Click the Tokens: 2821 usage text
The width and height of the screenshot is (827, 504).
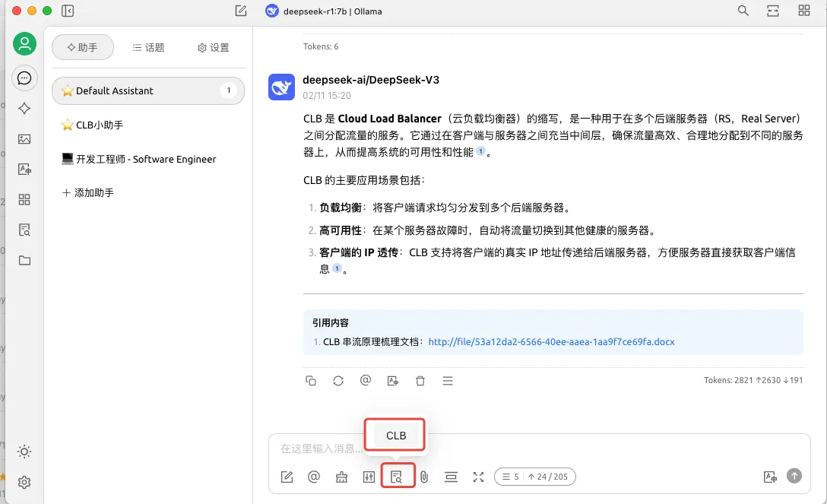[x=753, y=380]
